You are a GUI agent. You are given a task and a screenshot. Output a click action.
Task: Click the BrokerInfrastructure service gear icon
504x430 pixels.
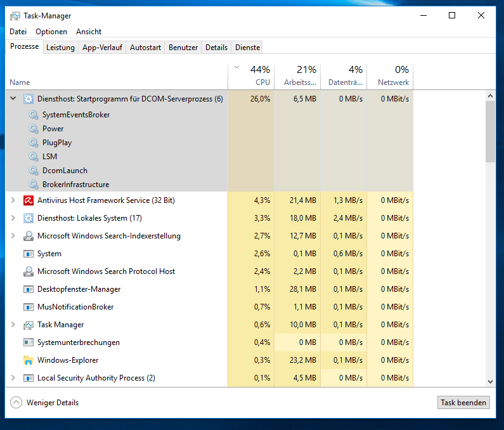[34, 185]
